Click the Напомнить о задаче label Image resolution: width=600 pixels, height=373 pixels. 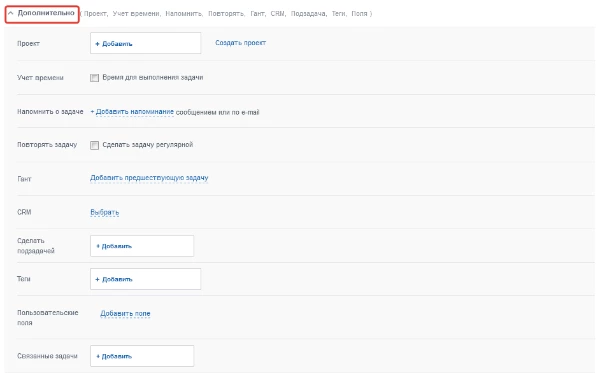click(50, 112)
